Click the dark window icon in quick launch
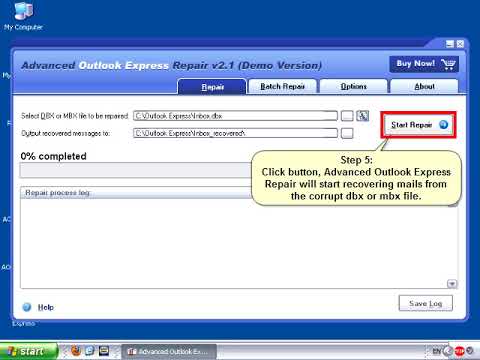Viewport: 480px width, 360px height. click(104, 351)
